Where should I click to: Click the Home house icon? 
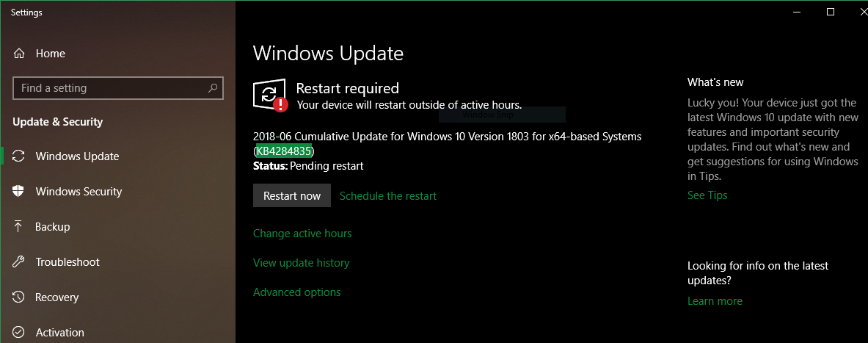click(19, 54)
